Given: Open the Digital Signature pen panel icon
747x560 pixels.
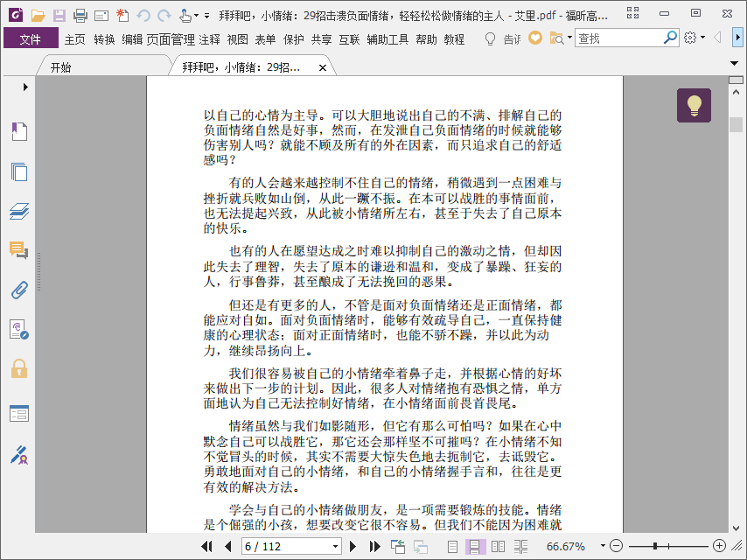Looking at the screenshot, I should [19, 455].
